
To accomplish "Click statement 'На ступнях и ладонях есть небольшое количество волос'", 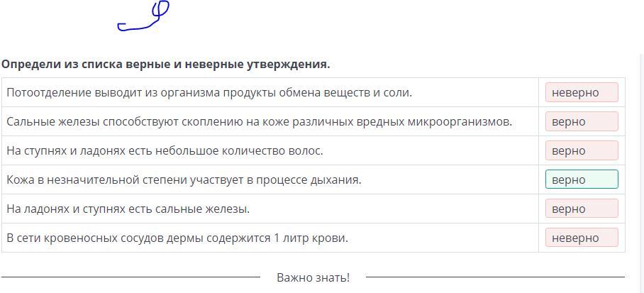I will pos(165,151).
